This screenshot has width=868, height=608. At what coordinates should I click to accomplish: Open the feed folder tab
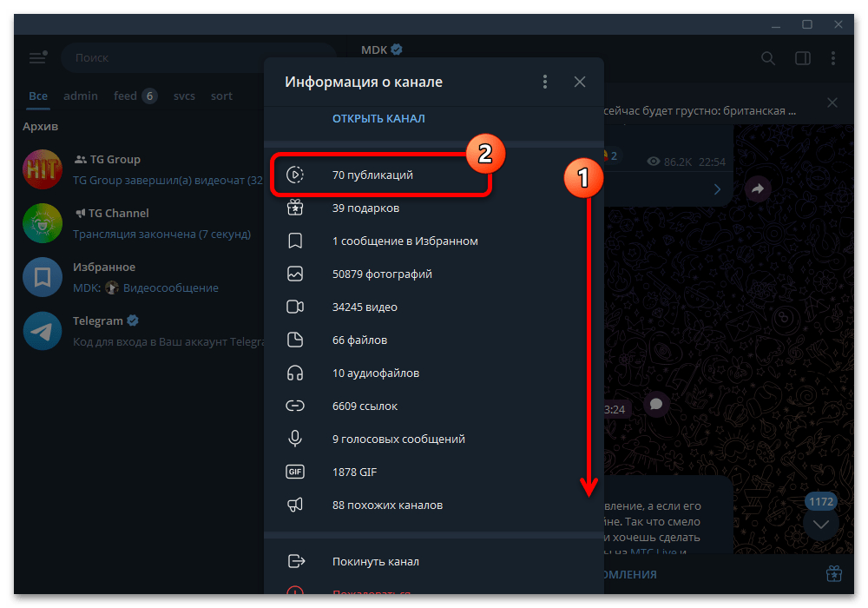tap(135, 96)
